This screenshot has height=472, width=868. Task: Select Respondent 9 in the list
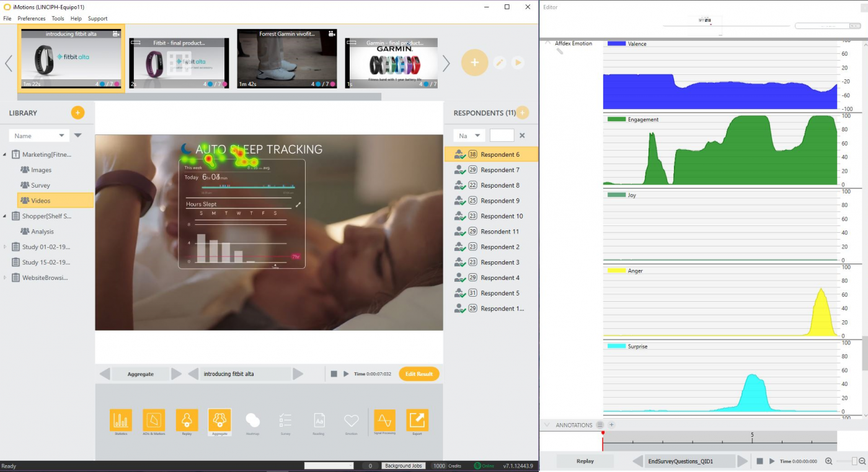click(x=491, y=201)
